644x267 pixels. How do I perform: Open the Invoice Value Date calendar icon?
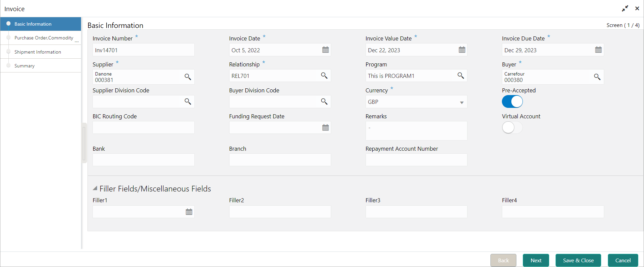tap(462, 50)
